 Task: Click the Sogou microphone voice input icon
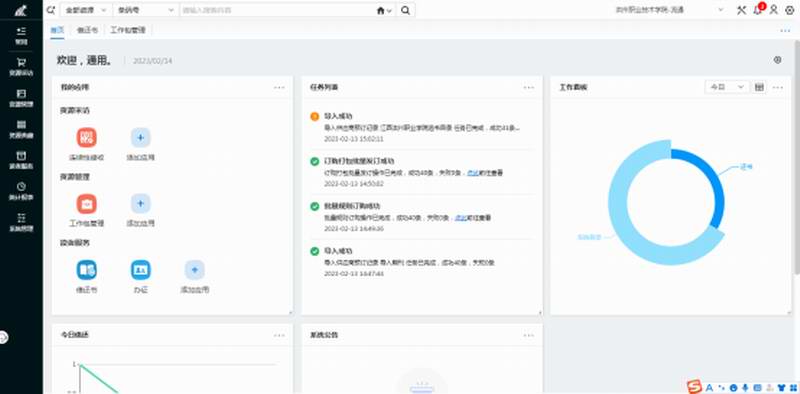point(745,388)
